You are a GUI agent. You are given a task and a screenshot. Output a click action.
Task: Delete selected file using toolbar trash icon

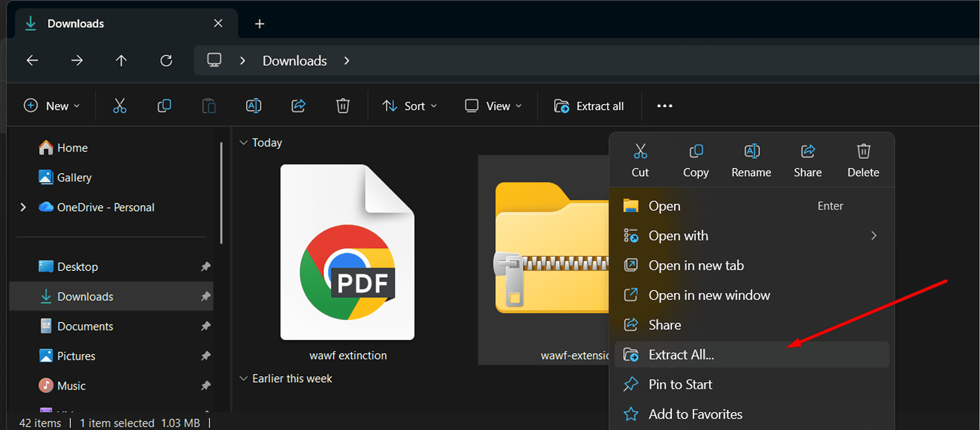pyautogui.click(x=343, y=106)
